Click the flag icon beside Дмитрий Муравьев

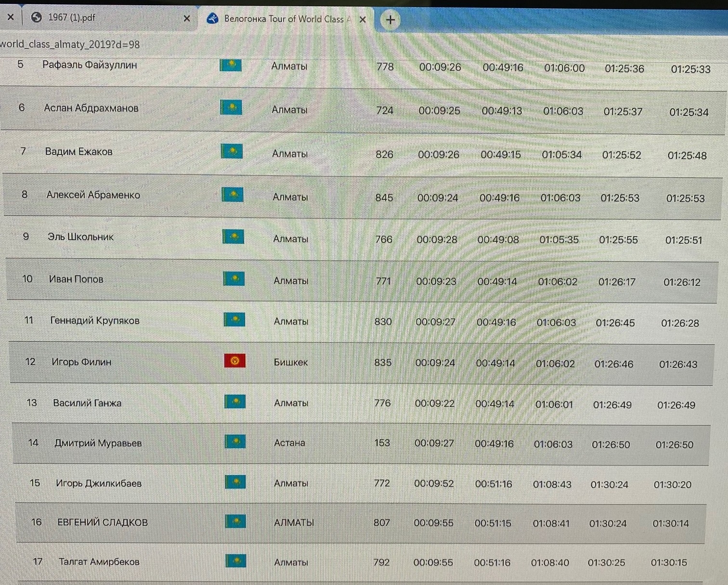tap(235, 442)
